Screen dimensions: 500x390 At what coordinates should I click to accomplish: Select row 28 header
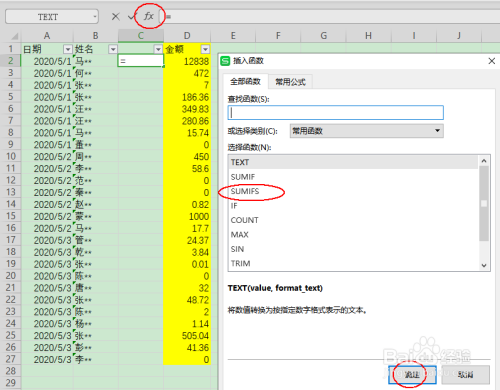[x=11, y=371]
